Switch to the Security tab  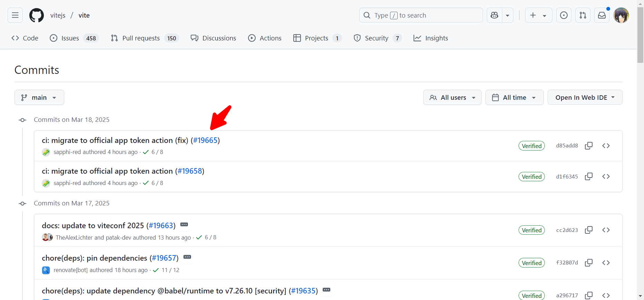[x=377, y=38]
